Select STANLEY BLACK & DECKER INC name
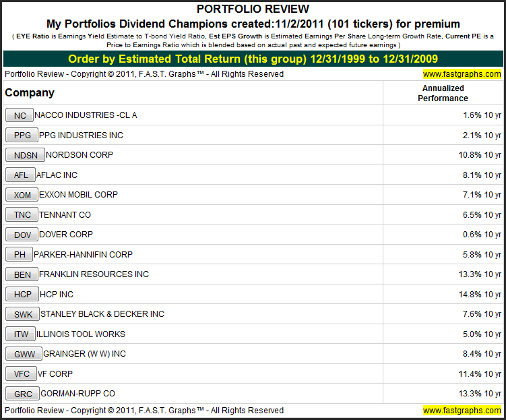The image size is (506, 420). pyautogui.click(x=102, y=314)
